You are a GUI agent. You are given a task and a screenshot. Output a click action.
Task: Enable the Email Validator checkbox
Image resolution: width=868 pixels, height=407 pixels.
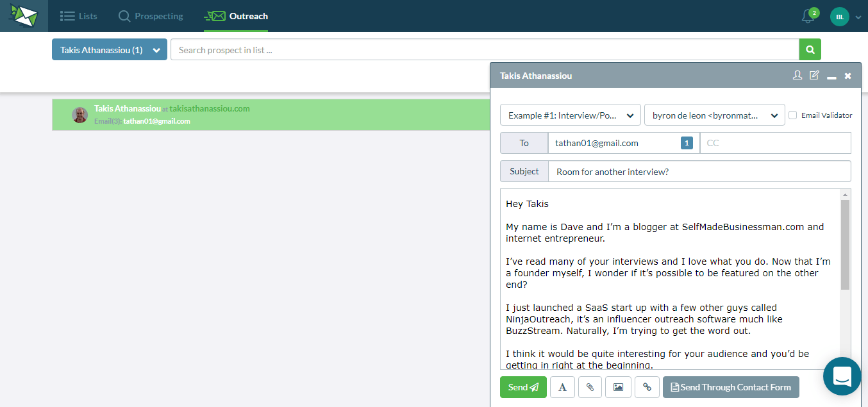coord(793,115)
